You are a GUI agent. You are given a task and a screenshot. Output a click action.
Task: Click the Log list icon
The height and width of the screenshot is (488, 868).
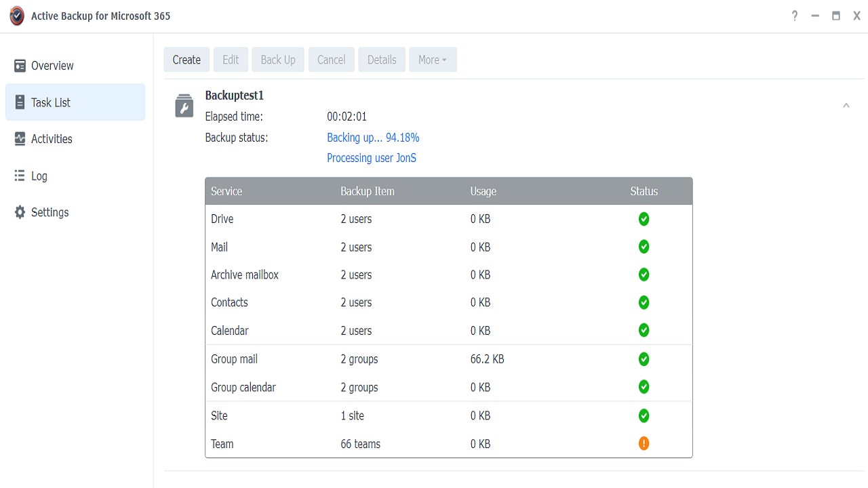point(20,176)
